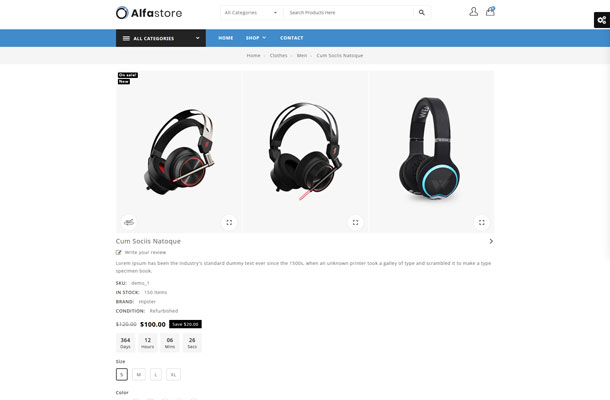
Task: Open the shopping cart icon
Action: pyautogui.click(x=490, y=11)
